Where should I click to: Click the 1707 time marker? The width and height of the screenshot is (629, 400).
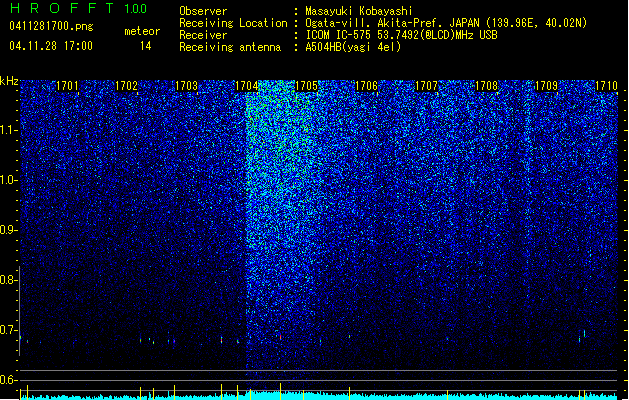click(x=426, y=86)
